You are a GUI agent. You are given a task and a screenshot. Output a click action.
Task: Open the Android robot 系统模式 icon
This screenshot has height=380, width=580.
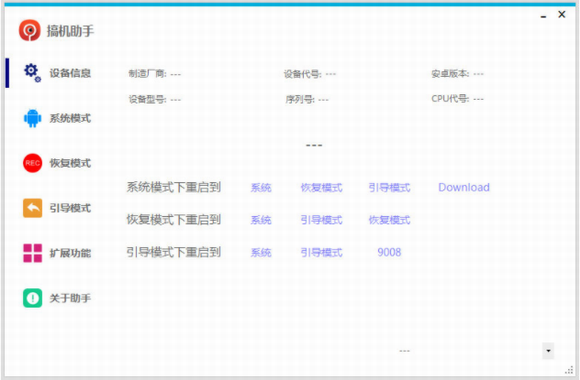(33, 118)
